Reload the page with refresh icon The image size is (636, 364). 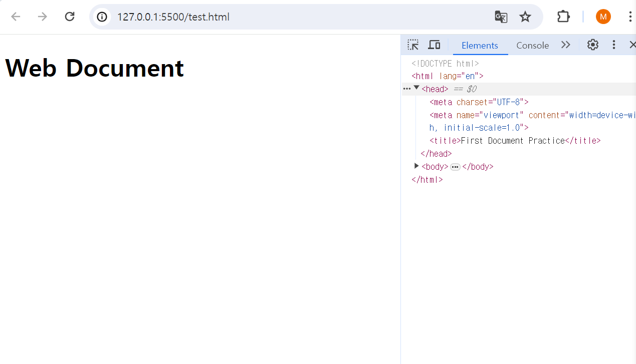[70, 17]
